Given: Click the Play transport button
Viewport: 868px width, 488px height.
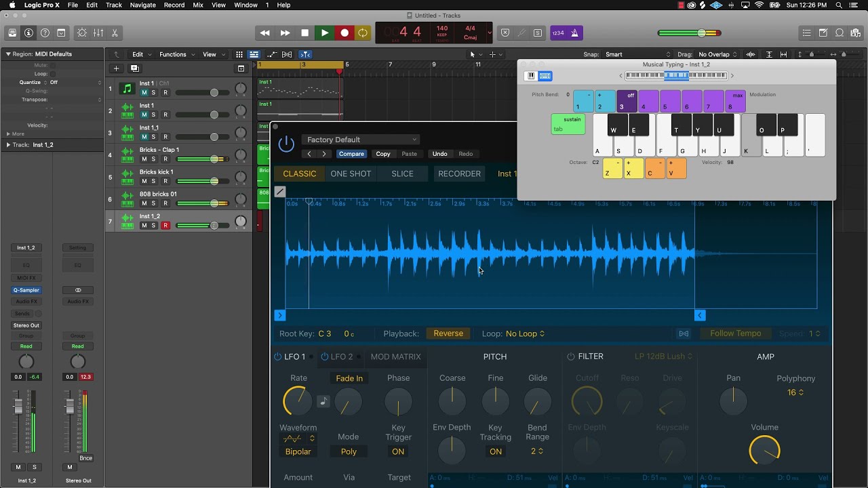Looking at the screenshot, I should [x=325, y=33].
